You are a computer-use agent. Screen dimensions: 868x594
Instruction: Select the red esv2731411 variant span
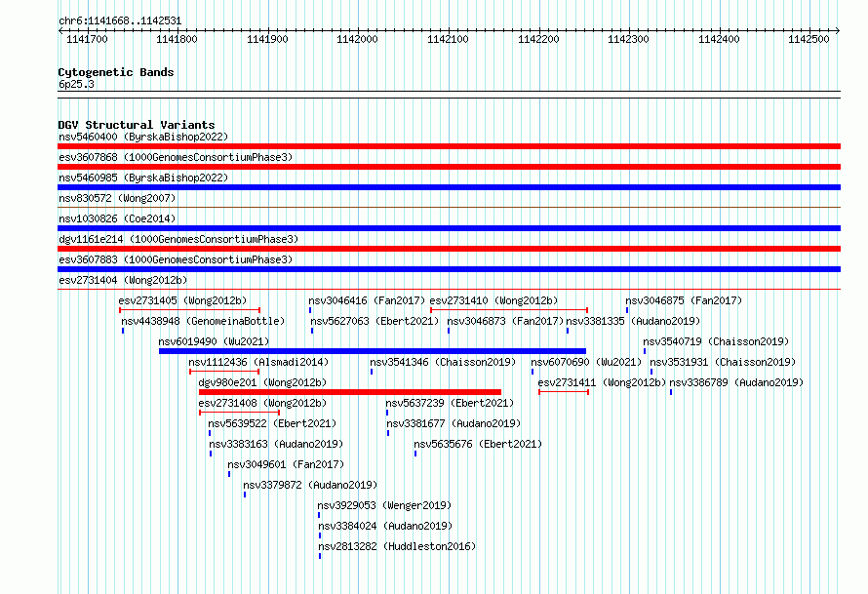point(564,392)
